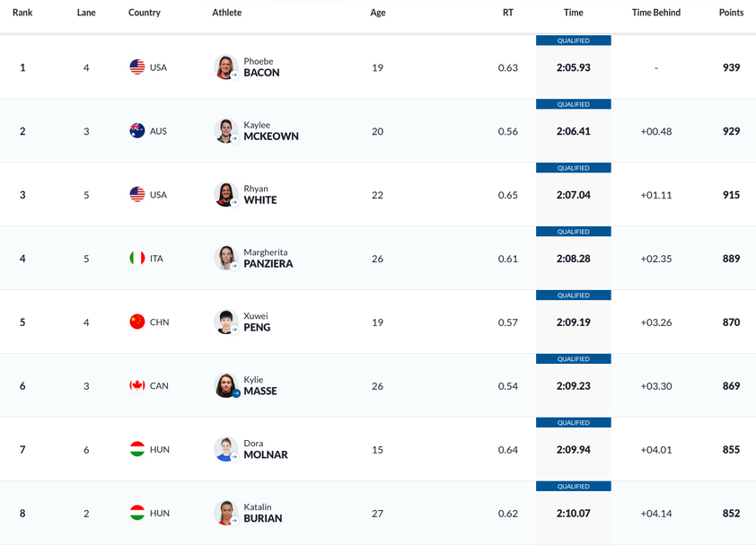Click the USA flag beside Phoebe Bacon

(137, 67)
